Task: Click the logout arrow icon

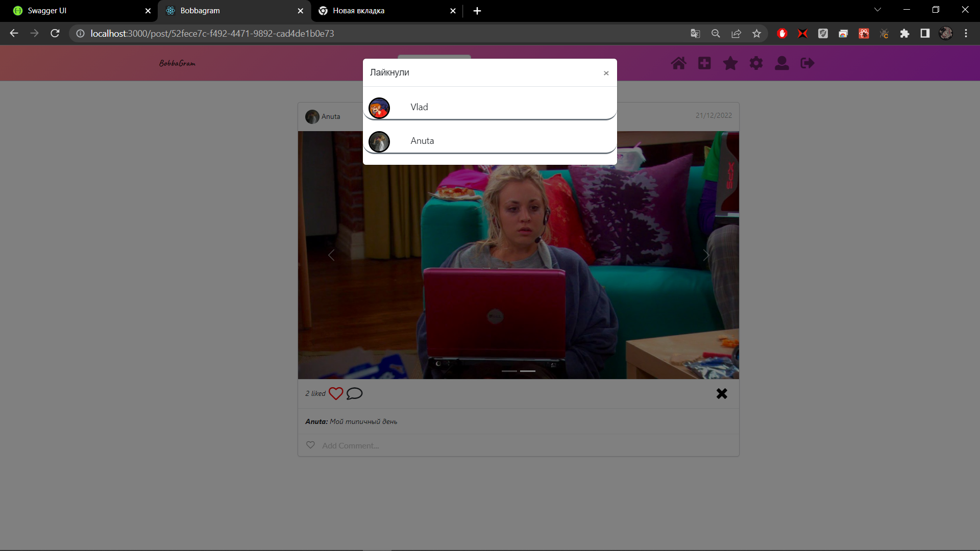Action: 807,63
